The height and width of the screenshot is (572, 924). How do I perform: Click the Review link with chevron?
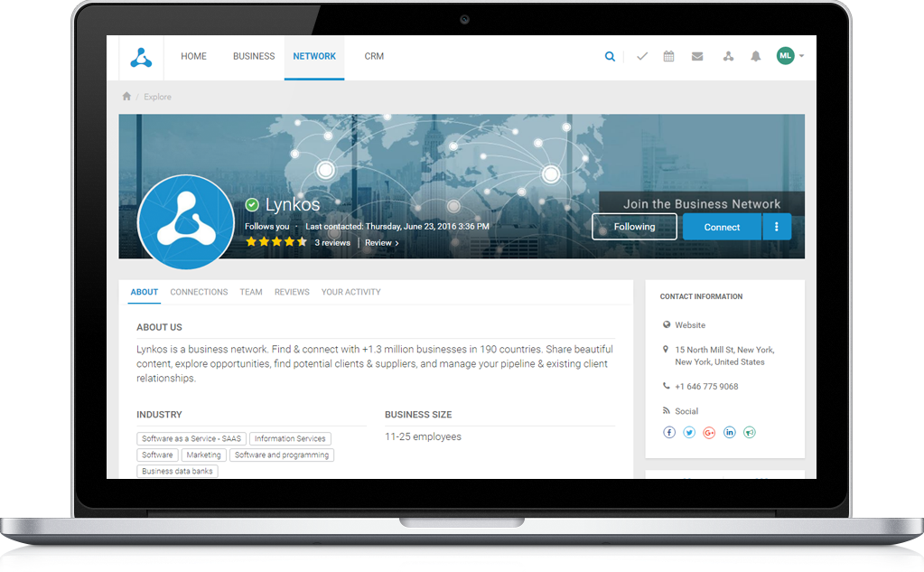pos(382,242)
